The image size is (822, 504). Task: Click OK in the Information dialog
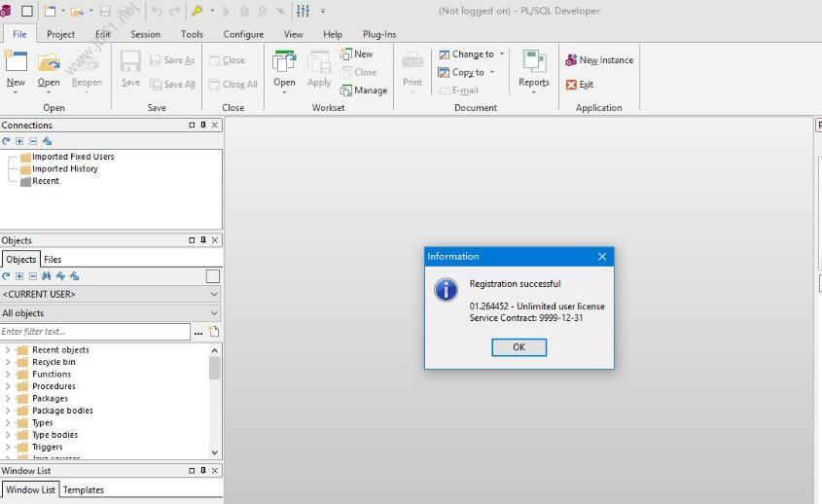click(518, 347)
